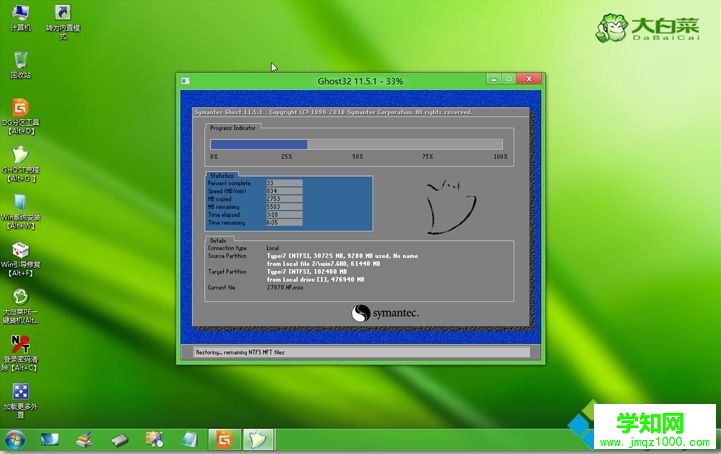
Task: Click the Symantec Ghost copyright header line
Action: (333, 112)
